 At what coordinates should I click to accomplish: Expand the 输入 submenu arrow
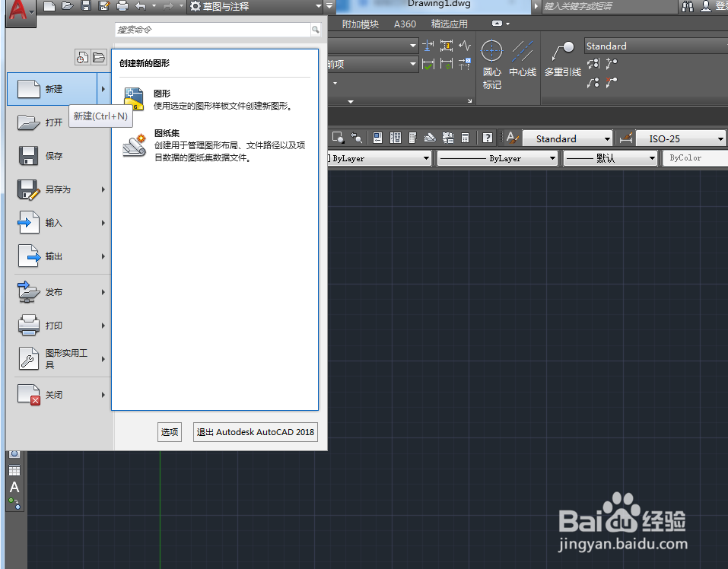click(103, 223)
